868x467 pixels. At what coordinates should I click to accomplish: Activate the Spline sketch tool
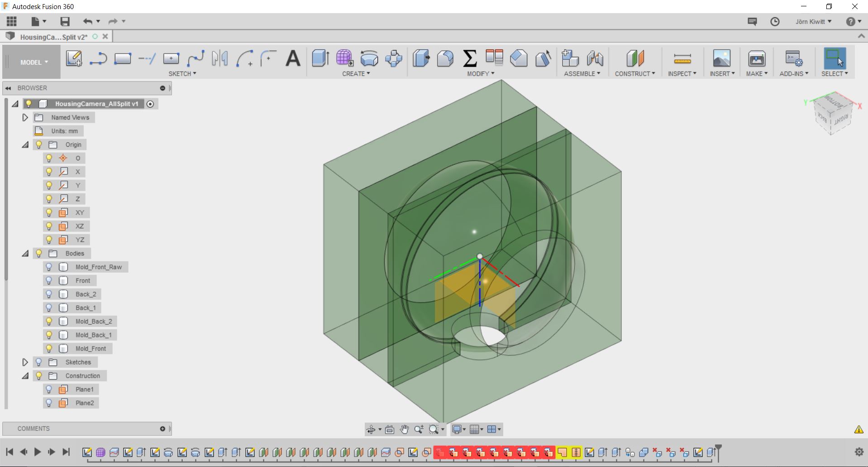tap(196, 58)
